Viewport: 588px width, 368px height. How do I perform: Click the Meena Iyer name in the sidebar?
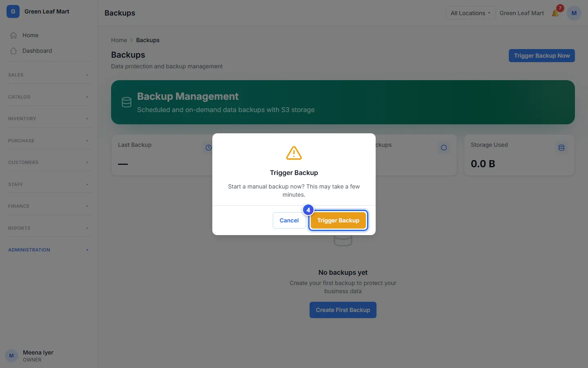coord(38,352)
